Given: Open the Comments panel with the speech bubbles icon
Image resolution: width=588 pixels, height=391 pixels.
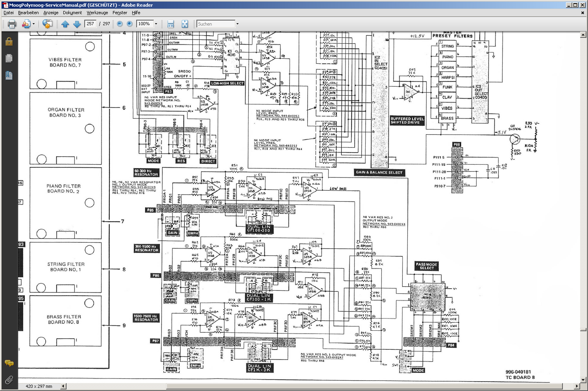Looking at the screenshot, I should click(9, 363).
